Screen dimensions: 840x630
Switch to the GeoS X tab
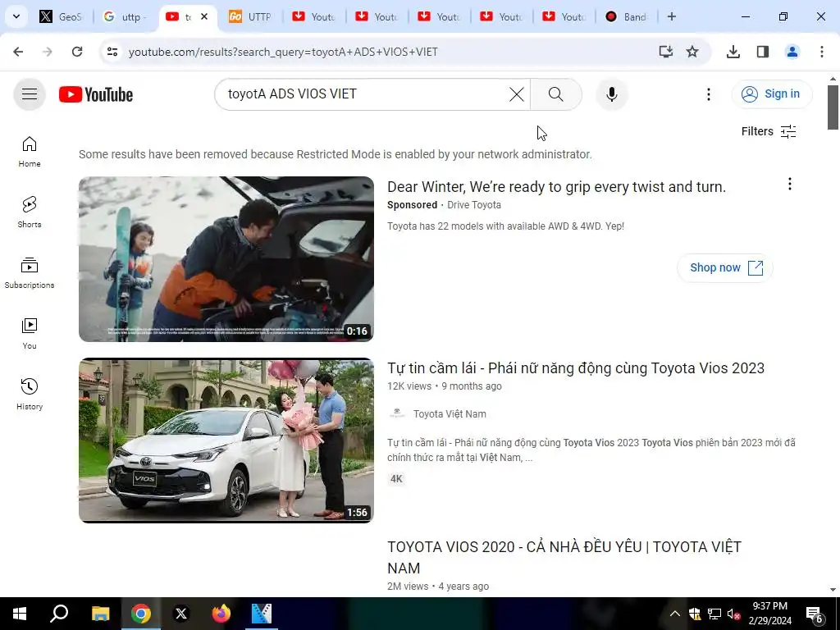click(61, 16)
